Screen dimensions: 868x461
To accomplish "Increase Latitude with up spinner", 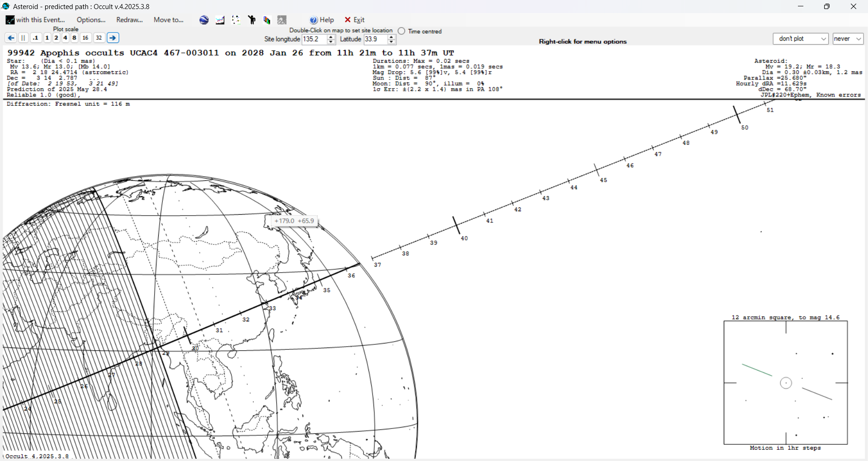I will tap(392, 37).
